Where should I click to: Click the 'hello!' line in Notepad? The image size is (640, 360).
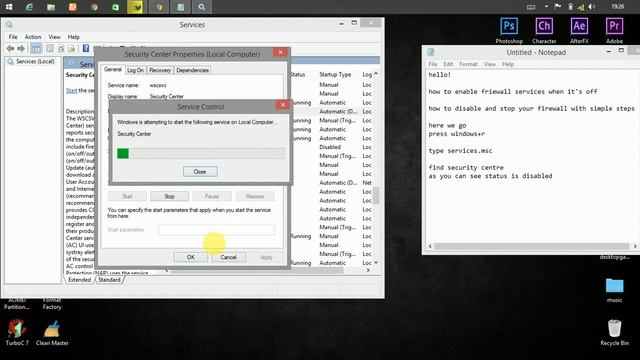[x=440, y=75]
